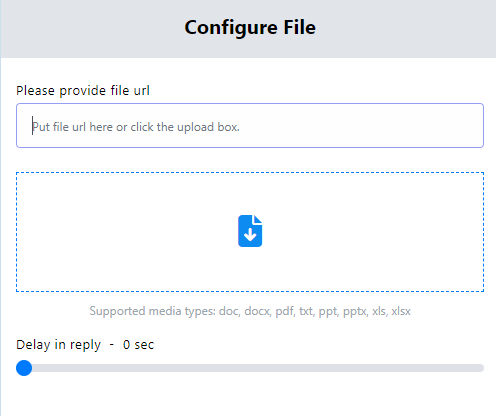The image size is (496, 416).
Task: Grab the Delay in reply slider handle
Action: (x=24, y=368)
